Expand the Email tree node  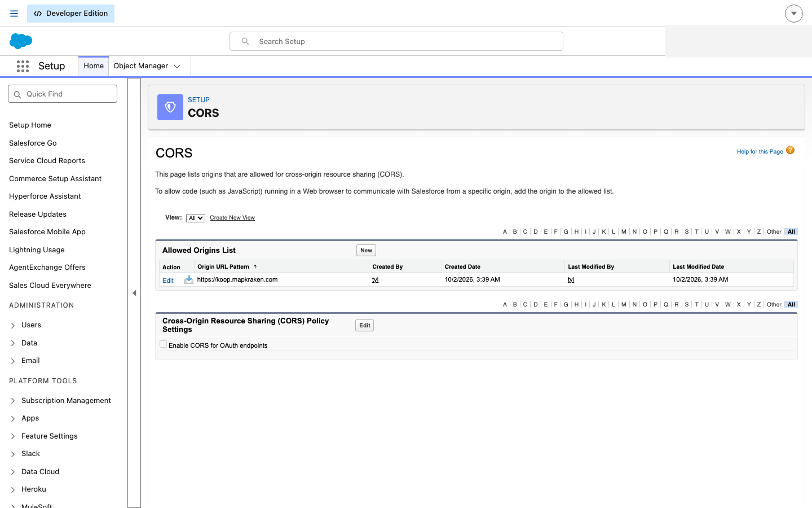[x=13, y=361]
